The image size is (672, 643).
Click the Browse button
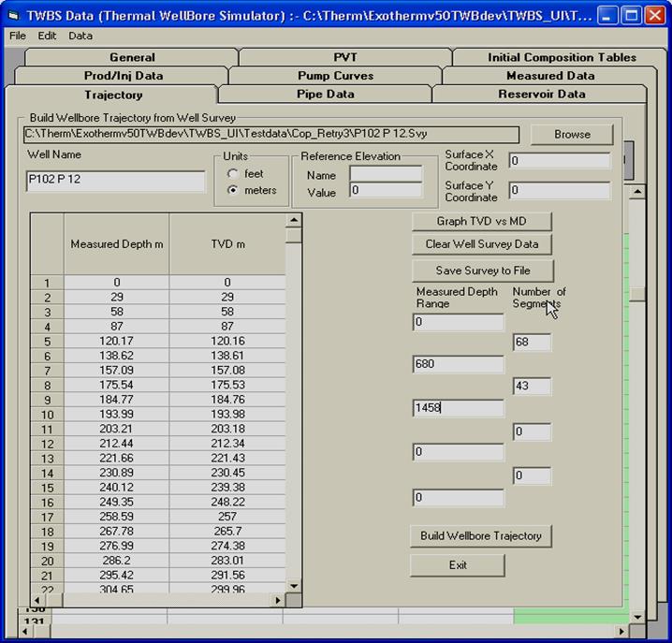(x=572, y=135)
